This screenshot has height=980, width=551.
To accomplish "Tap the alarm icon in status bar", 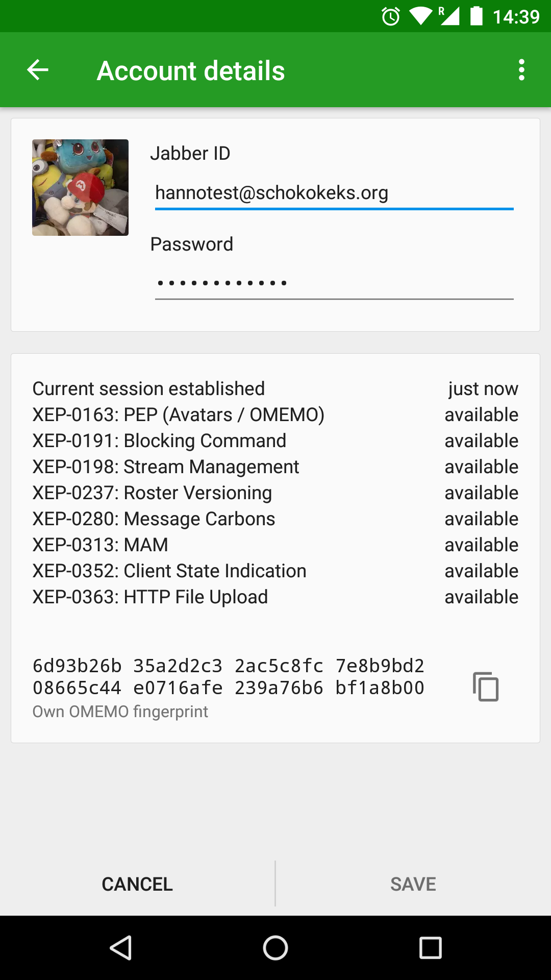I will (x=391, y=16).
